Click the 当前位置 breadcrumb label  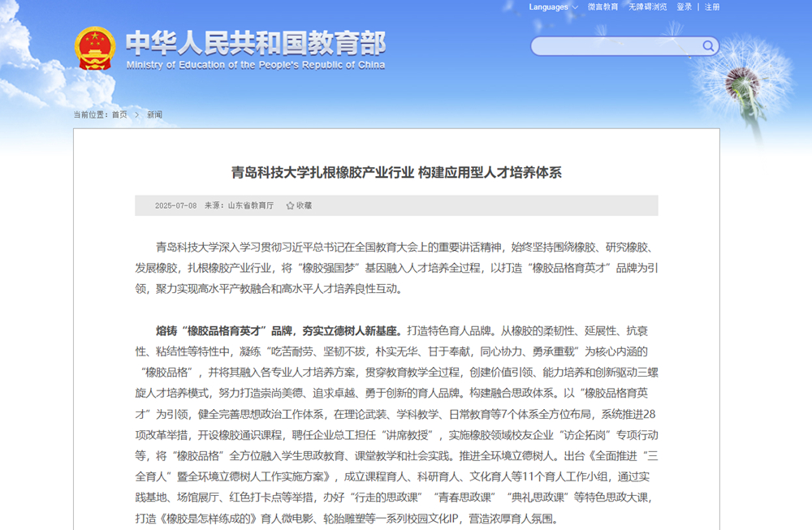pos(91,114)
